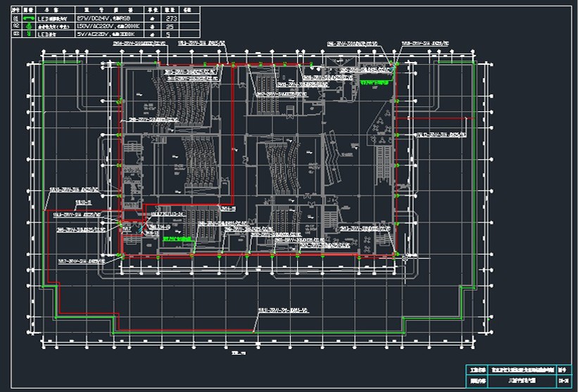
Task: Select the green text label in upper-right plan
Action: click(x=375, y=82)
